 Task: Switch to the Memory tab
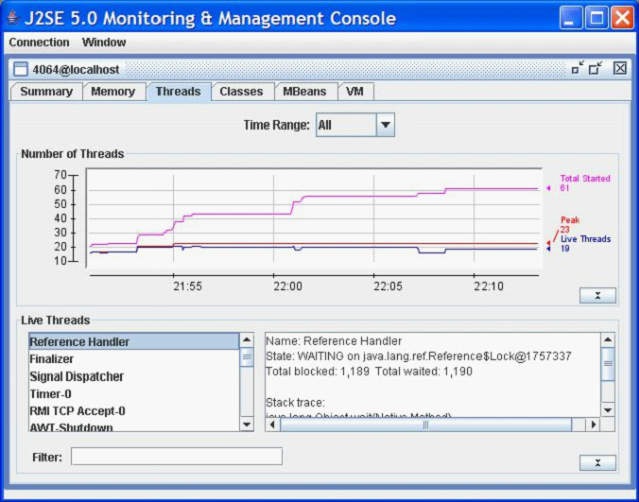coord(113,92)
